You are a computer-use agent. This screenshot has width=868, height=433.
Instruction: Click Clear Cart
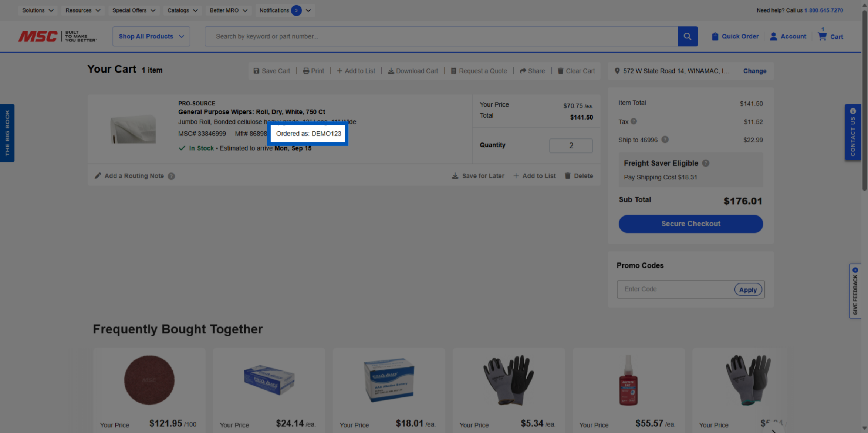tap(576, 71)
